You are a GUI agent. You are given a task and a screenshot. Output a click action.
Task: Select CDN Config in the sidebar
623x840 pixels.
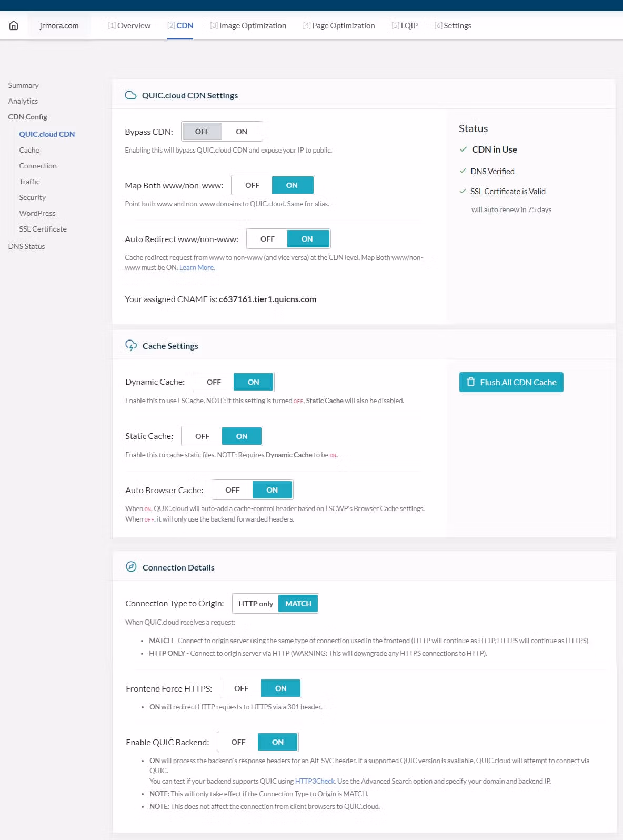click(x=27, y=117)
